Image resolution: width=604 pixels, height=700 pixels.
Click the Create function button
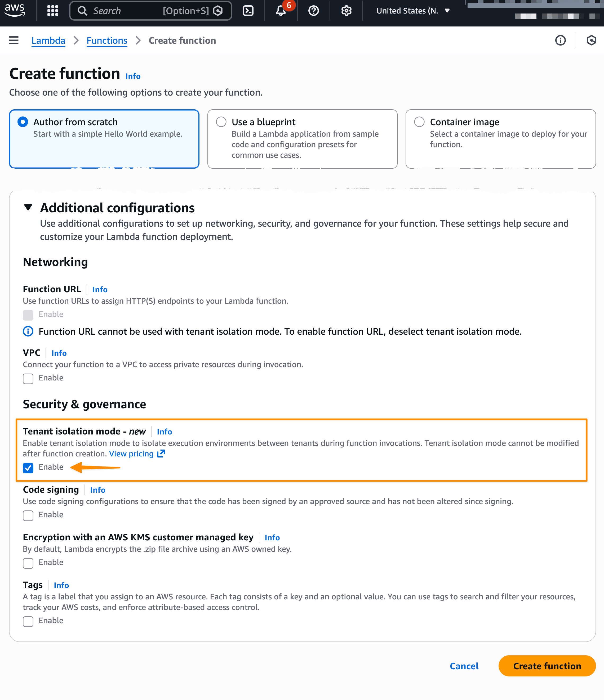click(547, 666)
